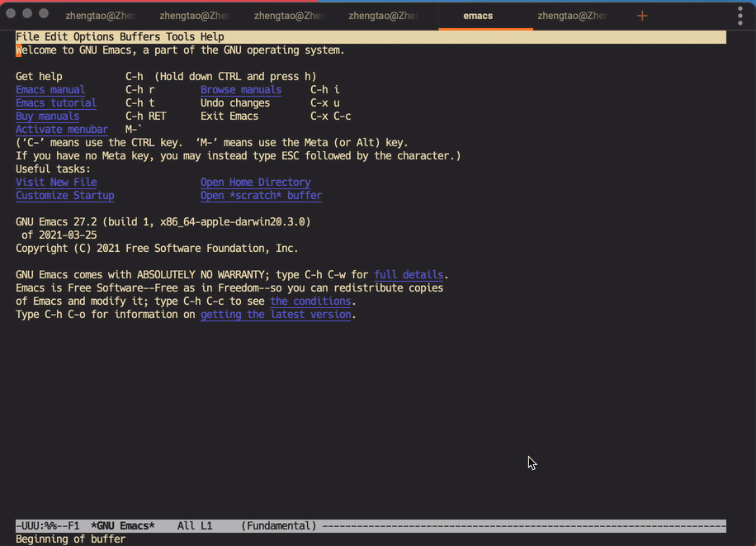Open the Help menu
Image resolution: width=756 pixels, height=546 pixels.
pyautogui.click(x=212, y=37)
